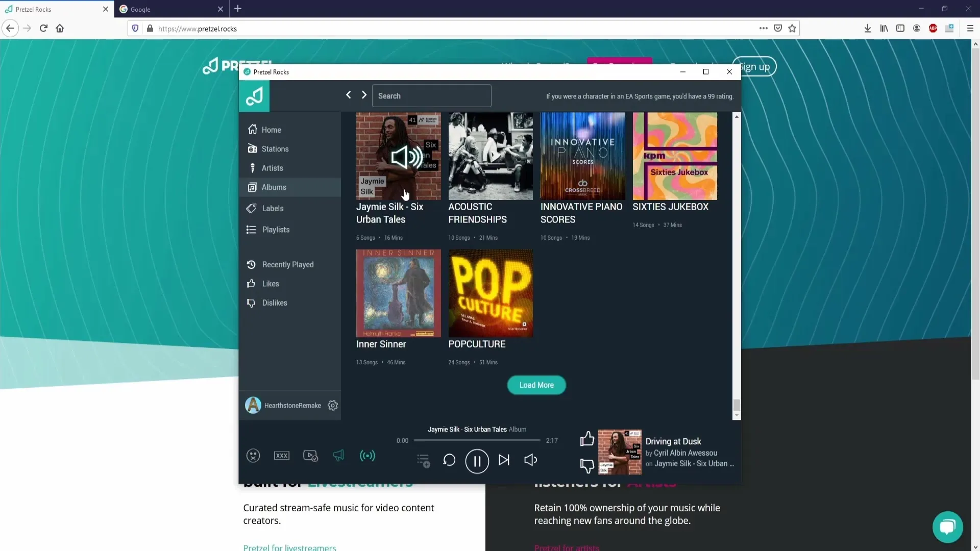
Task: Go back with the left chevron in Pretzel app
Action: 349,95
